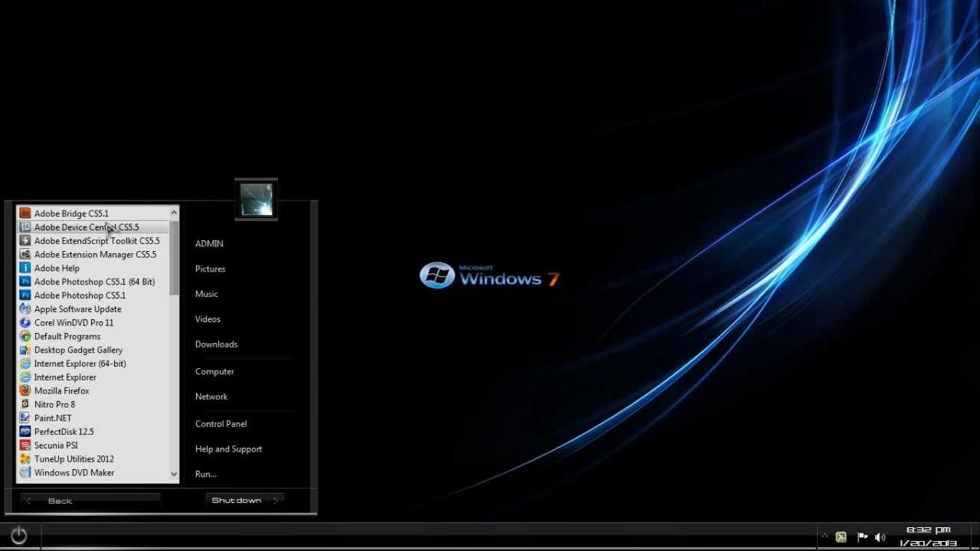Open the Videos library link
The width and height of the screenshot is (980, 551).
pyautogui.click(x=207, y=319)
